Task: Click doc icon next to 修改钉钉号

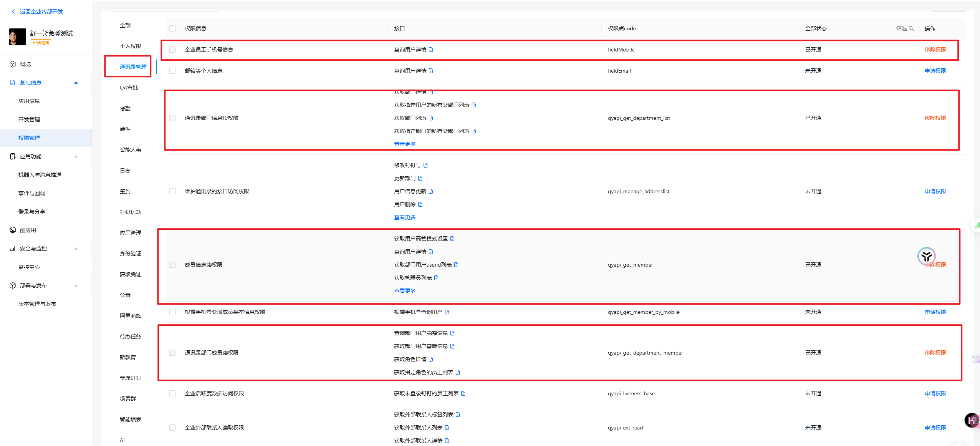Action: (425, 165)
